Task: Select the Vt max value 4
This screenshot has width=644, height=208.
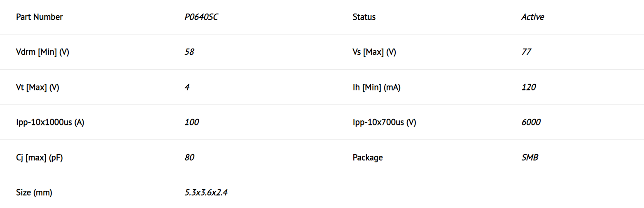Action: [x=187, y=88]
